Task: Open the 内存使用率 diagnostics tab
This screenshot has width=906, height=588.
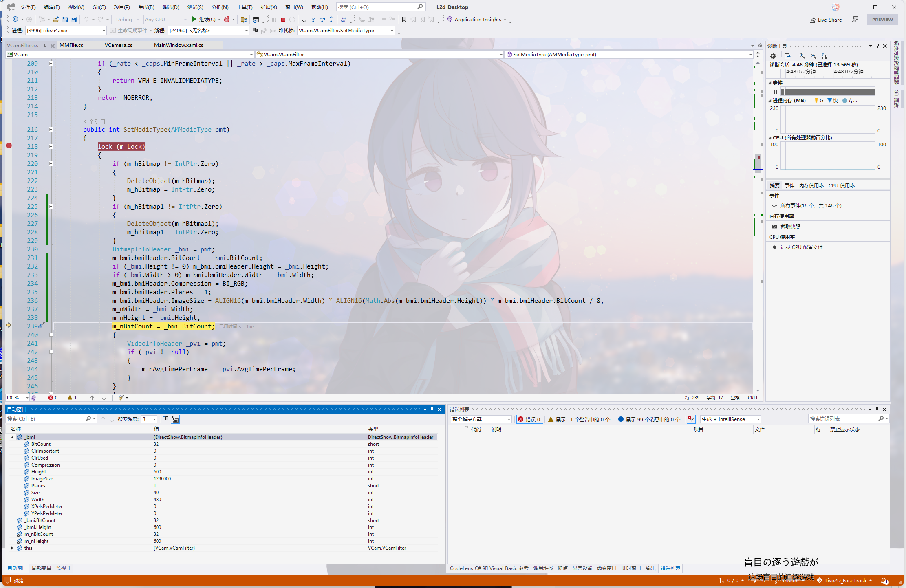Action: tap(811, 186)
